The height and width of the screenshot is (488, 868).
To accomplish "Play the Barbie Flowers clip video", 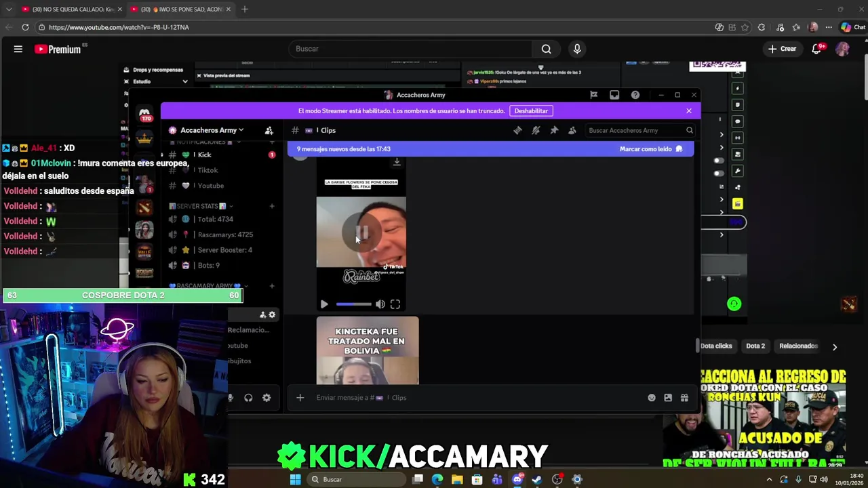I will click(x=324, y=304).
